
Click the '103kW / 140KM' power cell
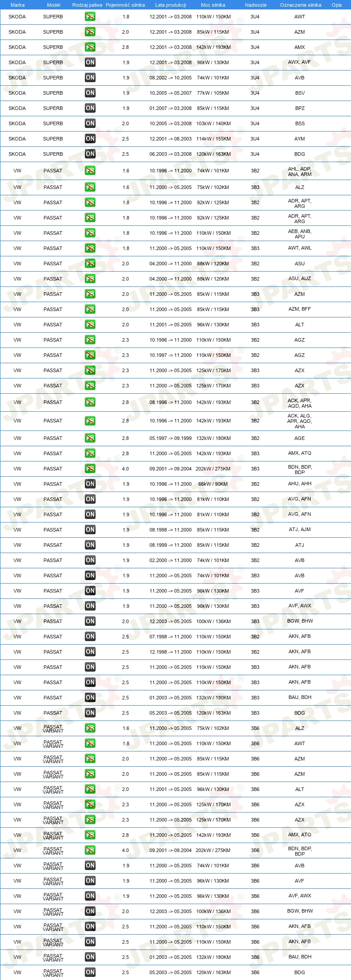click(213, 123)
